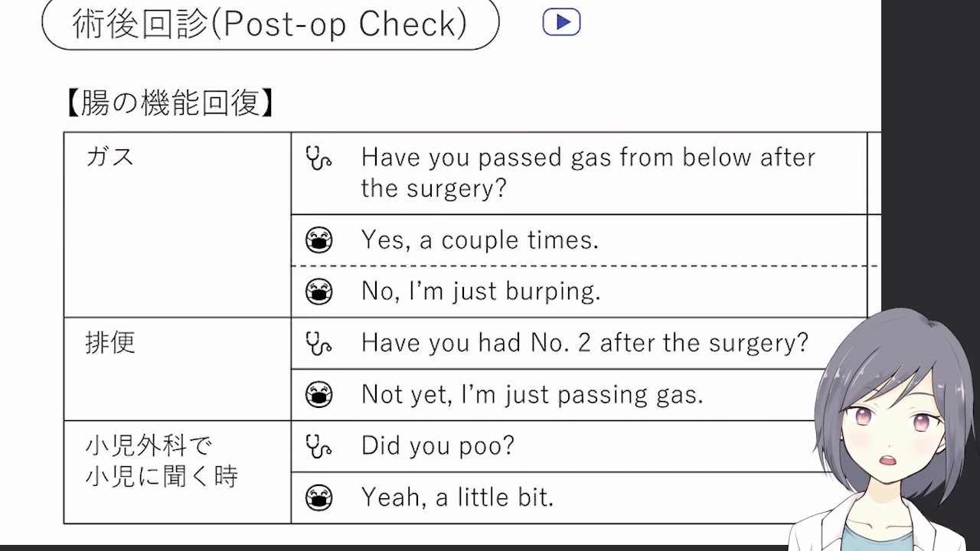Screen dimensions: 980x551
Task: Select the 排便 category cell
Action: [x=177, y=369]
